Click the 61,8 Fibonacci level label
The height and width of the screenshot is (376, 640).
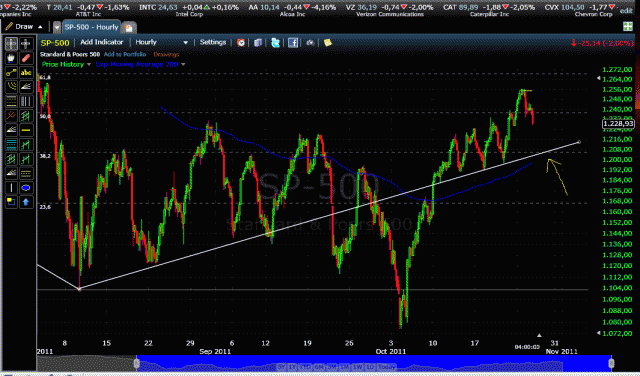[x=45, y=78]
